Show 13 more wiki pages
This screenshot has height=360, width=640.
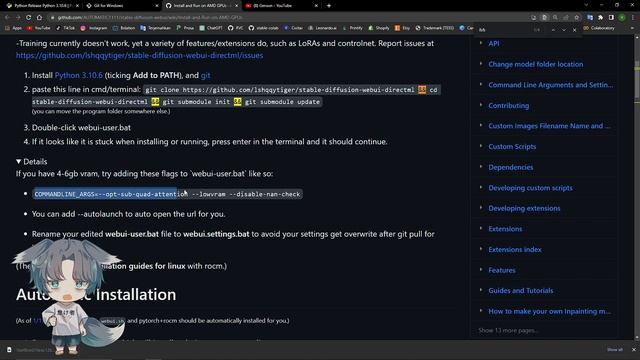pyautogui.click(x=508, y=330)
